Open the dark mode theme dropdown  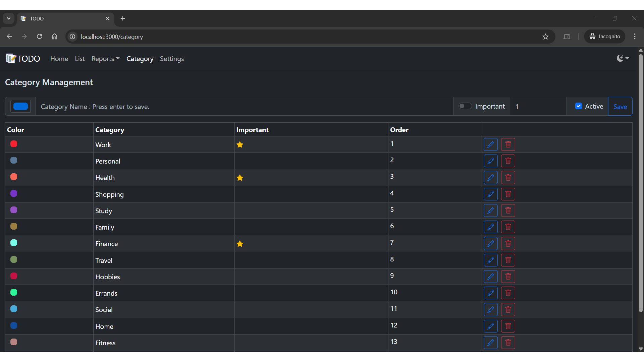point(623,58)
